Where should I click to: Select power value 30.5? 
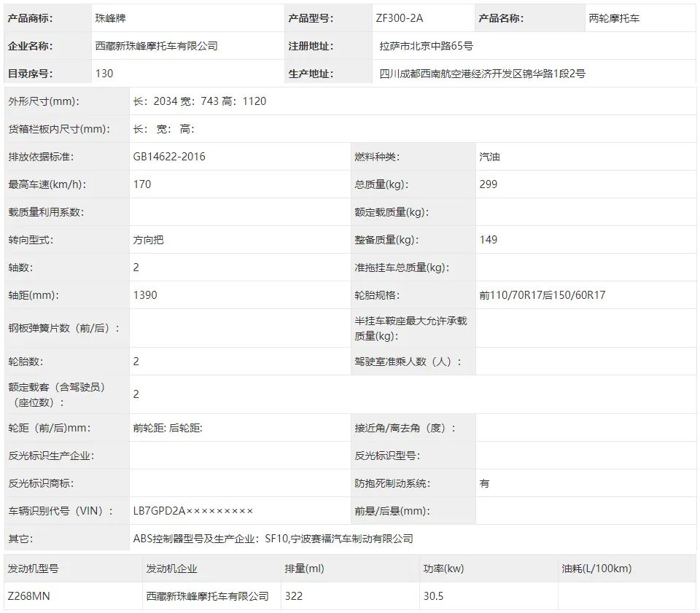433,596
